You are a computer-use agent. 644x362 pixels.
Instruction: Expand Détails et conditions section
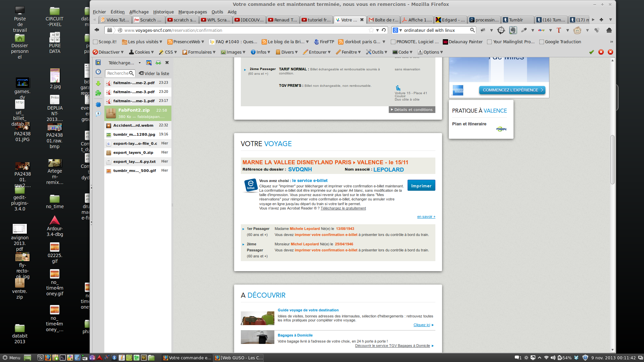click(x=412, y=110)
